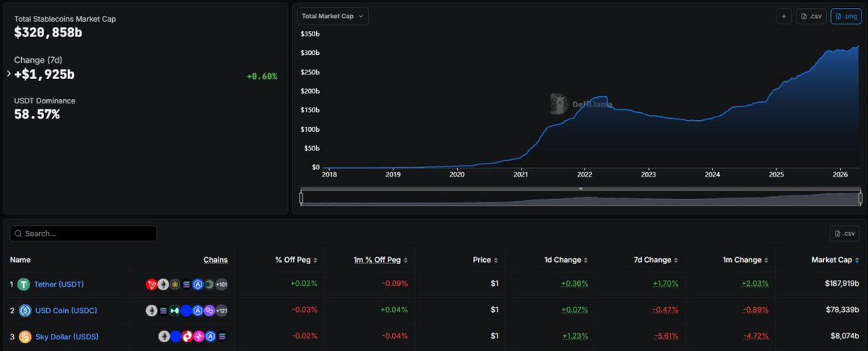868x351 pixels.
Task: Open the Sky Dollar (USDS) logo icon
Action: tap(25, 337)
